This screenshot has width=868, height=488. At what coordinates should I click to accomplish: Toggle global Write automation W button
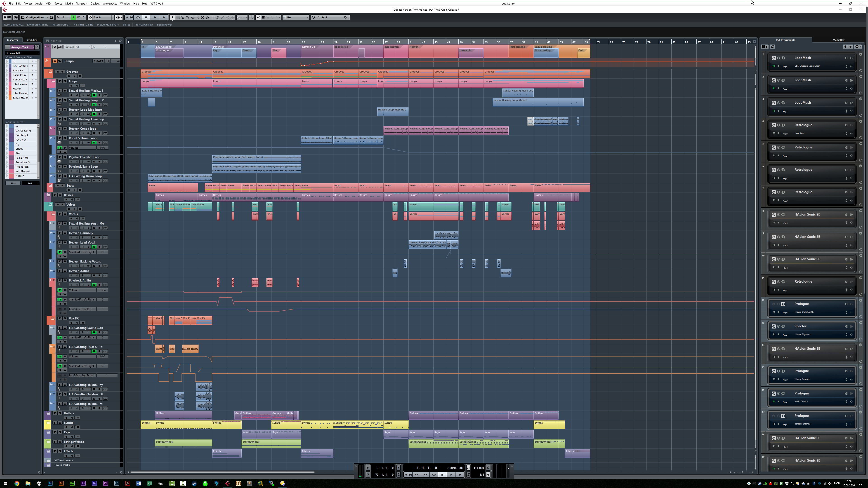tap(78, 18)
